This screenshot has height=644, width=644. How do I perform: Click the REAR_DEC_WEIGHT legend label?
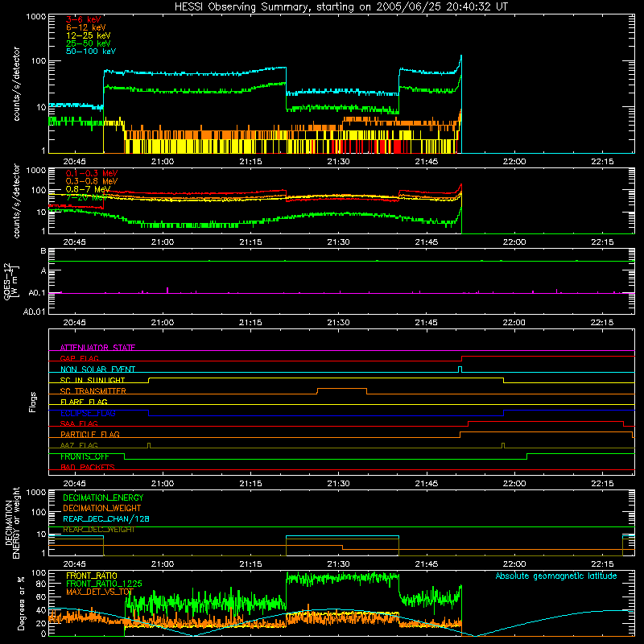coord(98,530)
